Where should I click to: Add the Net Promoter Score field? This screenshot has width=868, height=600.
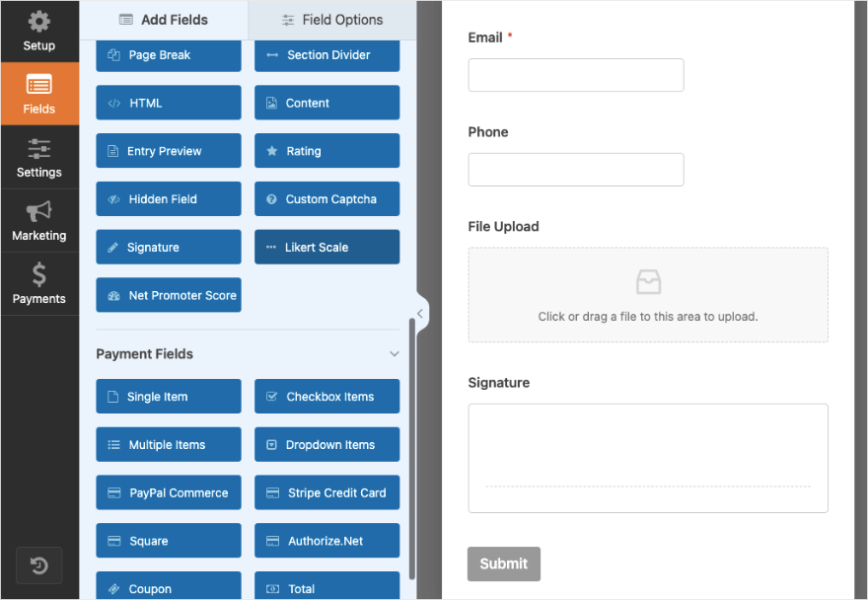click(x=169, y=295)
